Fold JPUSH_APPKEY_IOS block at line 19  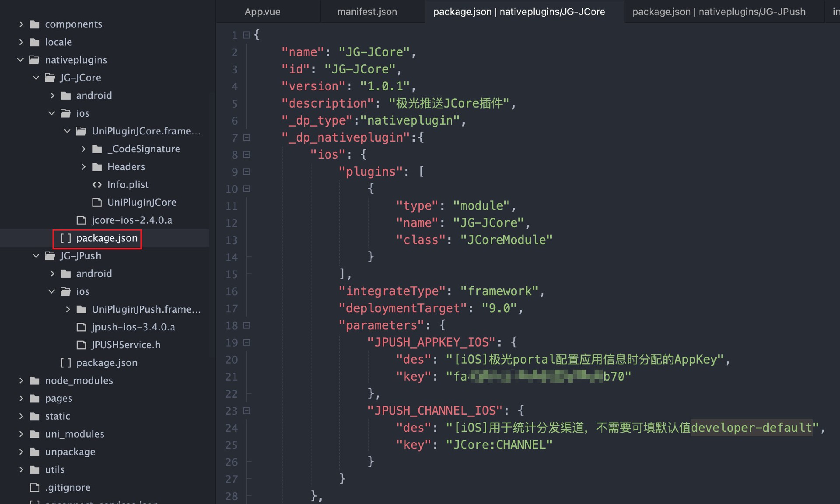247,342
